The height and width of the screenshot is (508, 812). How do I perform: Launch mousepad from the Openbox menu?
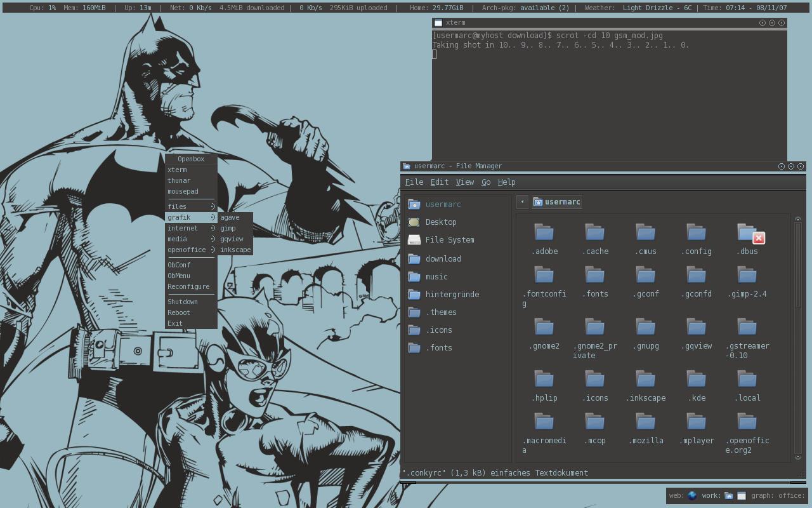click(x=191, y=191)
